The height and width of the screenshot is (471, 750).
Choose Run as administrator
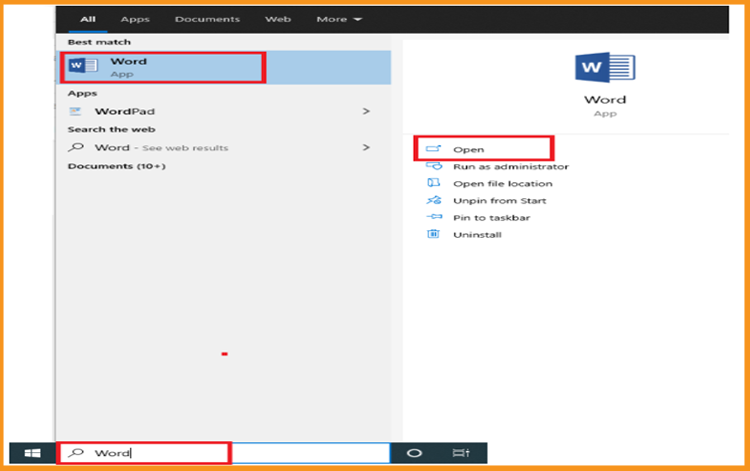511,166
